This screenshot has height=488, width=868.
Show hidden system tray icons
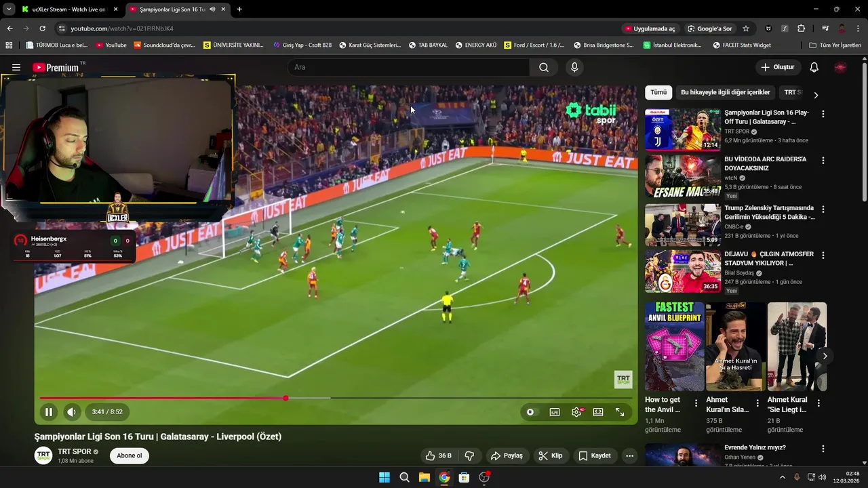(782, 477)
